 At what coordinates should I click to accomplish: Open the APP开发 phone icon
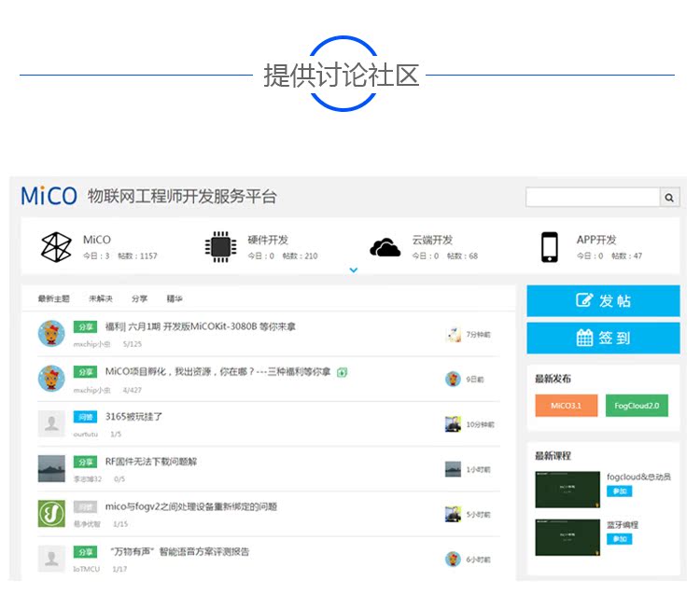[x=550, y=246]
